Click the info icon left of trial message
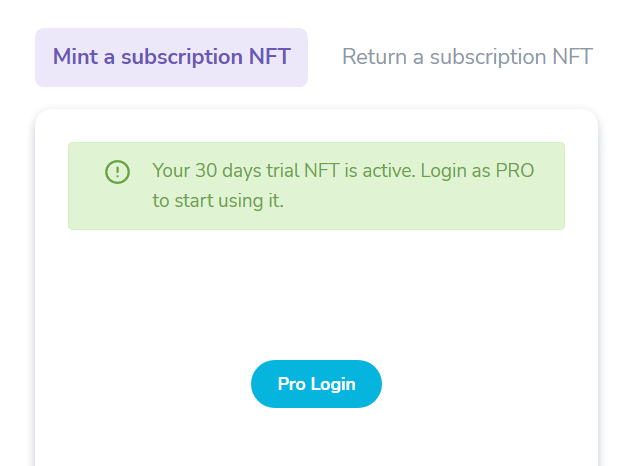This screenshot has height=466, width=636. click(x=117, y=172)
